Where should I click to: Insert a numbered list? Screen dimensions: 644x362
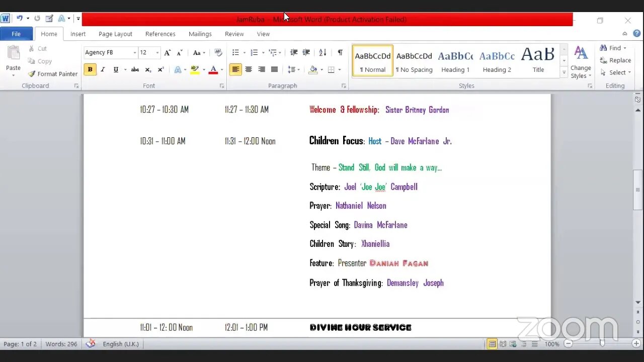coord(254,52)
